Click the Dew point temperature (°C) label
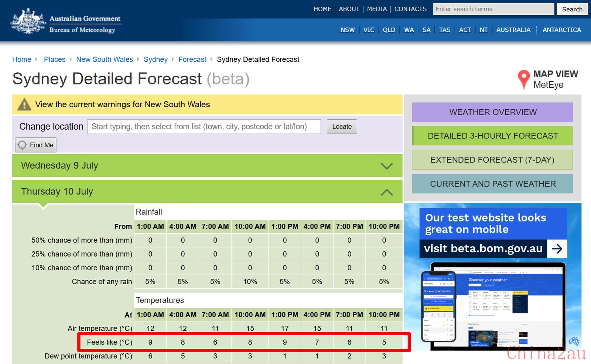The width and height of the screenshot is (591, 364). tap(88, 356)
